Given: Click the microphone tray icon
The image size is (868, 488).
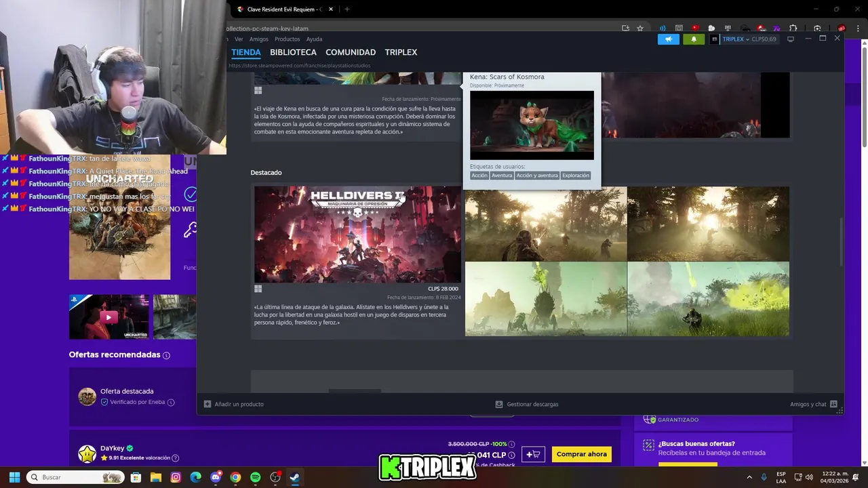Looking at the screenshot, I should (764, 477).
